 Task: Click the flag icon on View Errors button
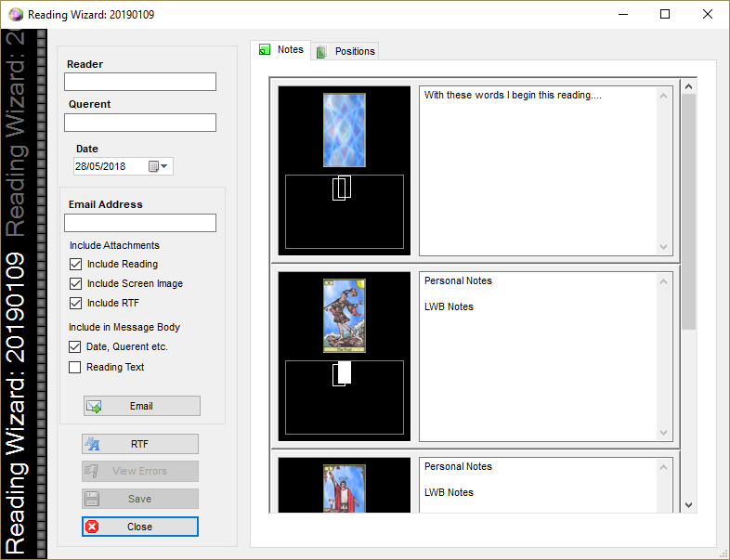pos(91,471)
